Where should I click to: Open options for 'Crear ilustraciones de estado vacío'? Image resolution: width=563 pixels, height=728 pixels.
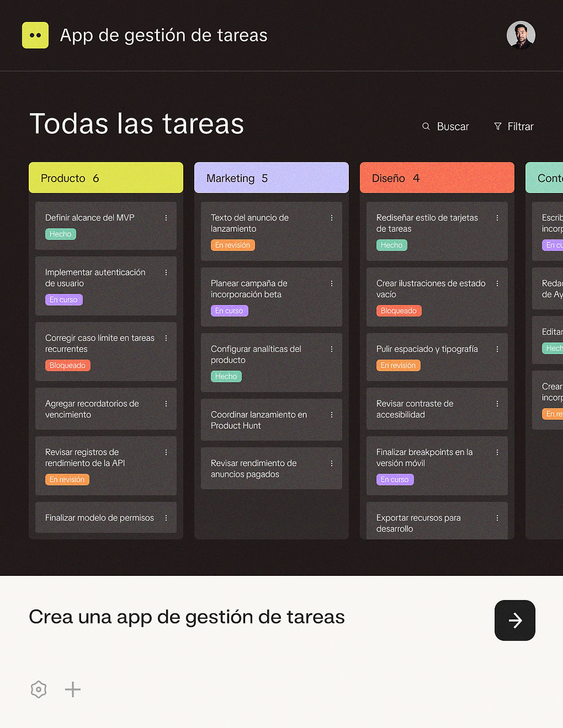[497, 284]
